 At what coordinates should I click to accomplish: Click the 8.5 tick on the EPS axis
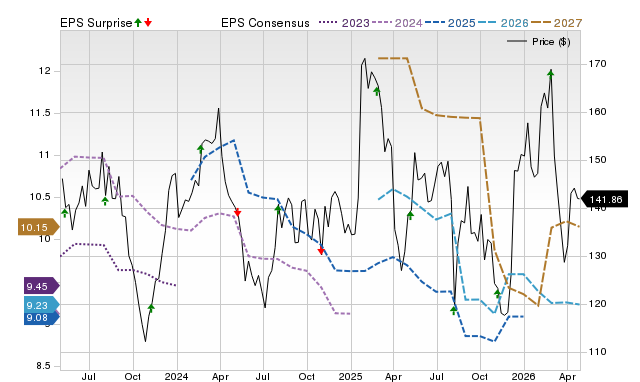(x=43, y=366)
